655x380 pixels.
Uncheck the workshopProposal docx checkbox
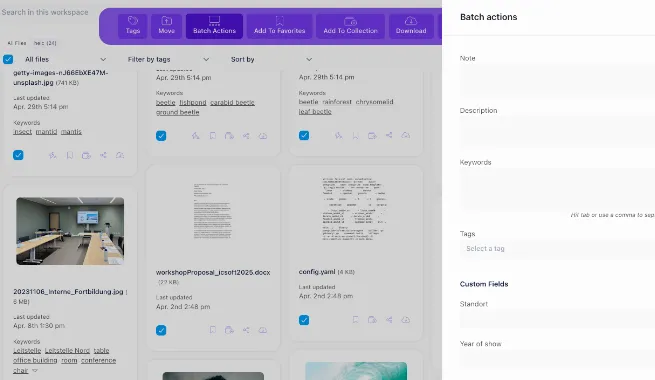[161, 330]
